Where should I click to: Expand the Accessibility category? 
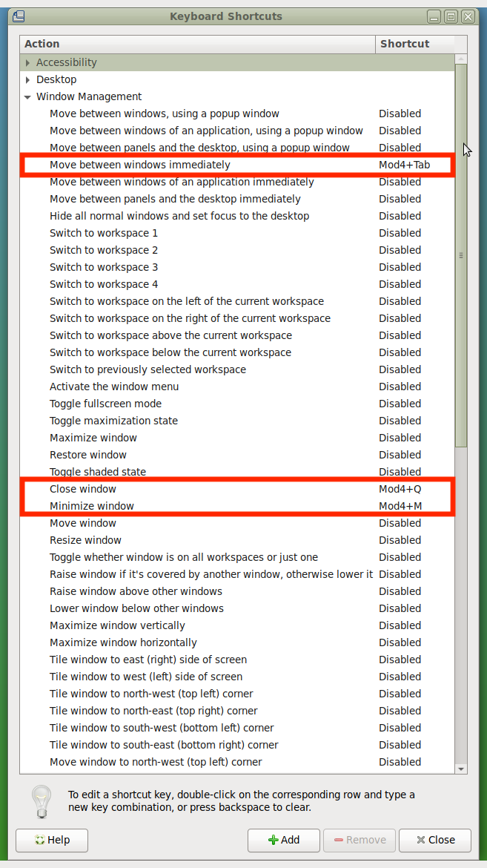(28, 63)
